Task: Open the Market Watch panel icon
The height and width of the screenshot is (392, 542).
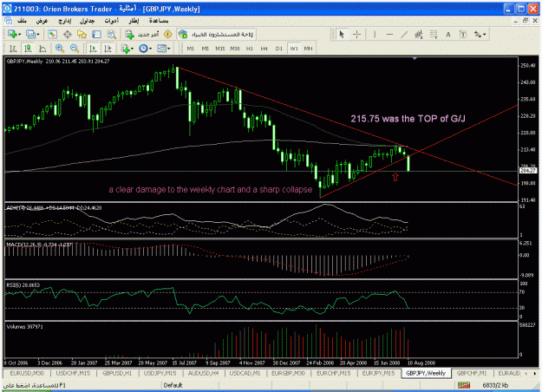Action: (52, 34)
